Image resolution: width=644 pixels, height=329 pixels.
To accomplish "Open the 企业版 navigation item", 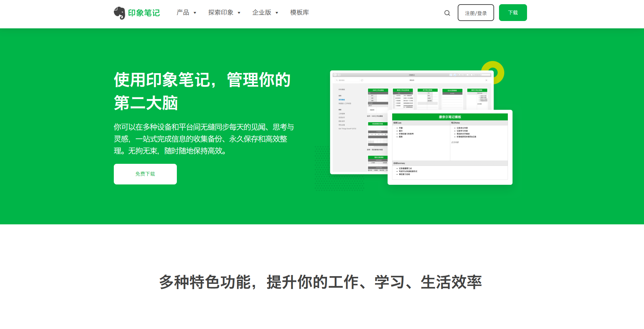I will pyautogui.click(x=262, y=13).
